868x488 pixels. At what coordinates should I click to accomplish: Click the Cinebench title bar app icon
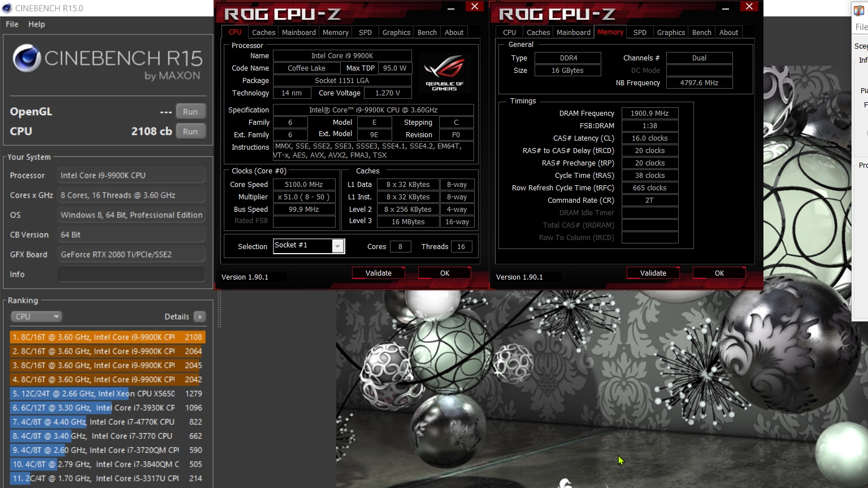pyautogui.click(x=7, y=8)
